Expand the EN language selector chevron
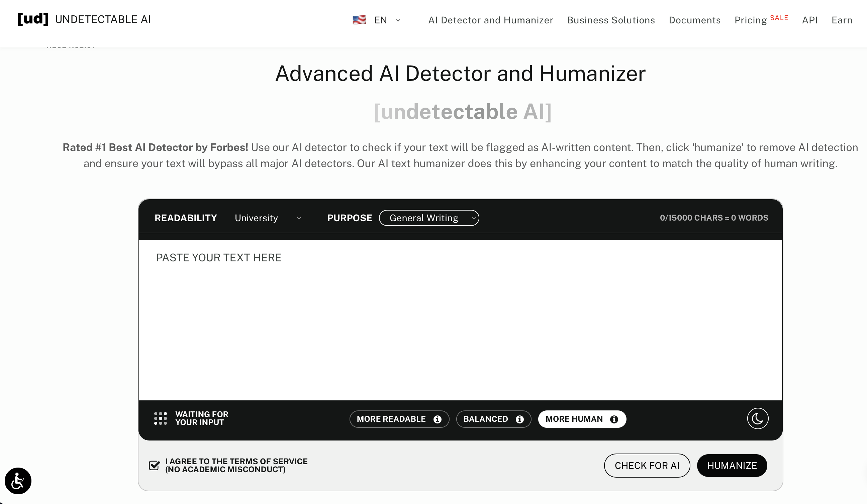867x504 pixels. click(x=398, y=20)
